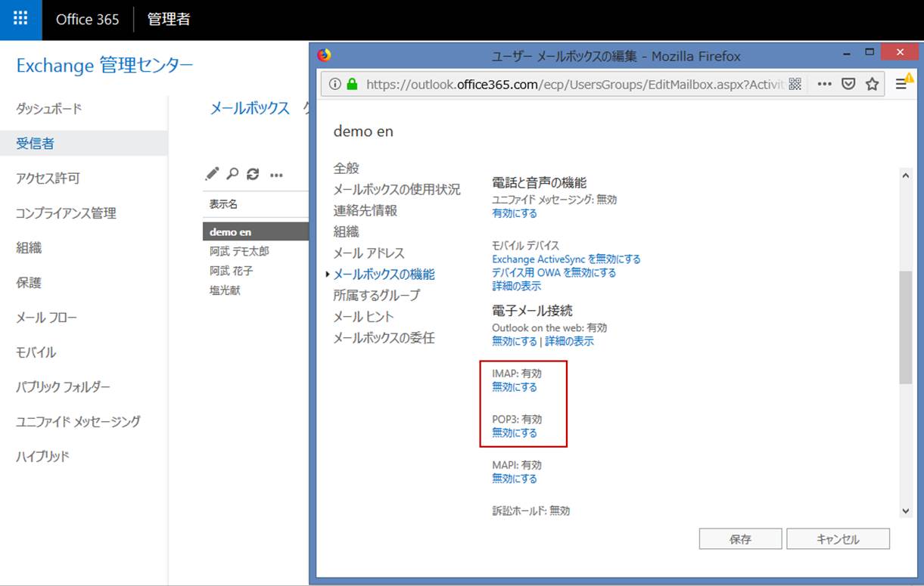Image resolution: width=924 pixels, height=586 pixels.
Task: Disable MAPI with its 無効にする link
Action: (x=515, y=479)
